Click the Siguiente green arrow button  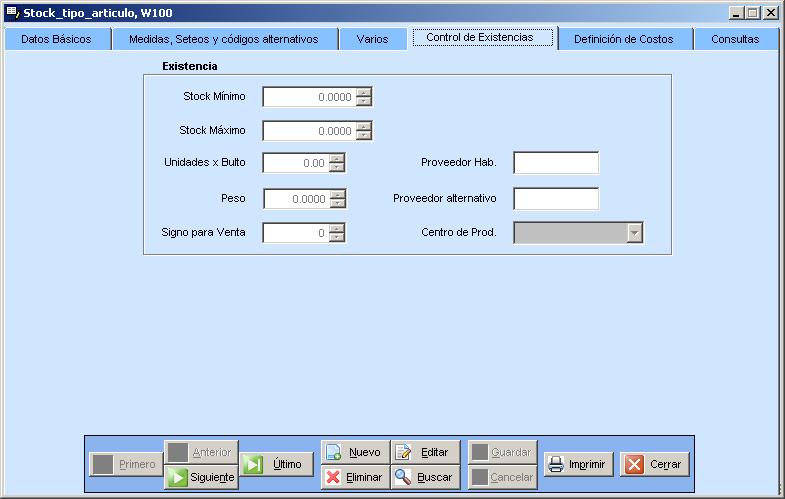pos(201,477)
